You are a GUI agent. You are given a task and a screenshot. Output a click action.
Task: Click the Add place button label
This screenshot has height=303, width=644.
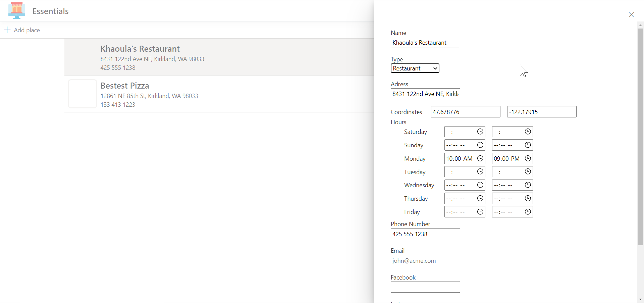pyautogui.click(x=27, y=30)
